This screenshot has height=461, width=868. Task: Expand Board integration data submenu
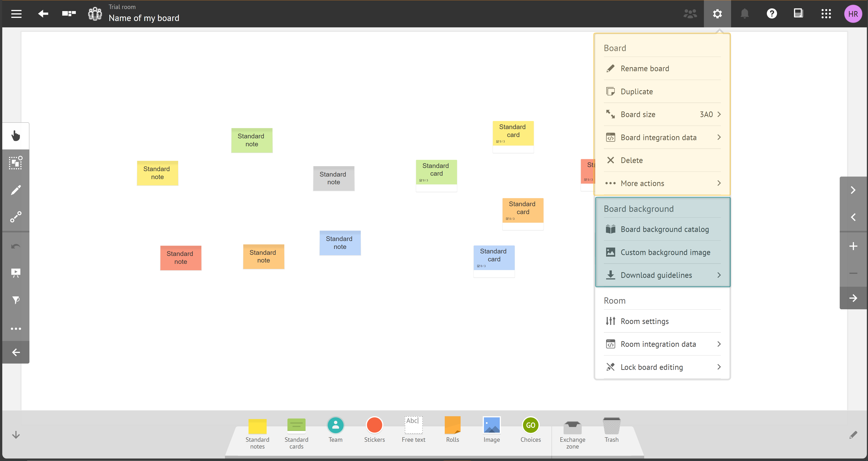tap(662, 137)
